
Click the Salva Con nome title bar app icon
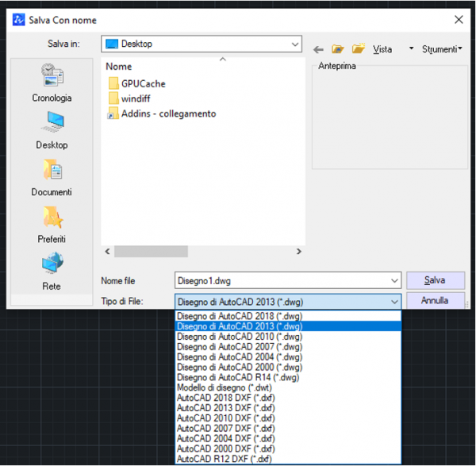coord(19,20)
